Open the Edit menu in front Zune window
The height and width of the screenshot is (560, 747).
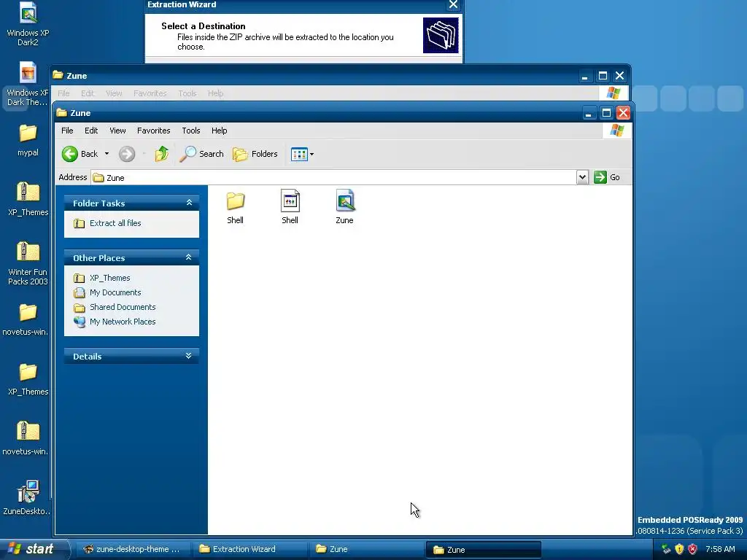tap(91, 131)
